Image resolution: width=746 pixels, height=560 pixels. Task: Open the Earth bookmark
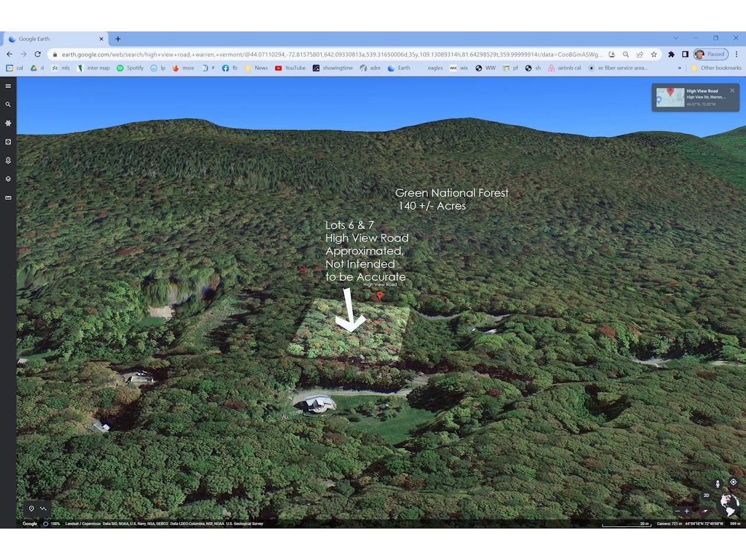[399, 68]
